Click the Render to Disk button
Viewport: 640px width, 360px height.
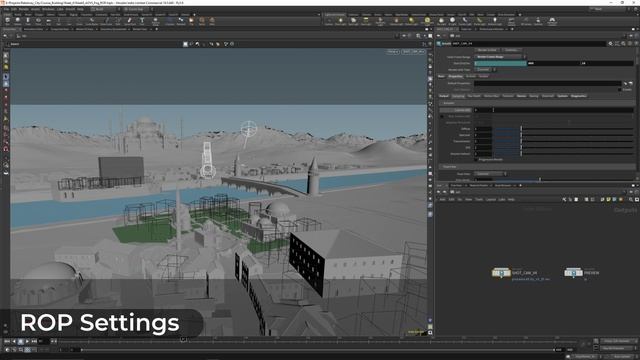click(487, 50)
